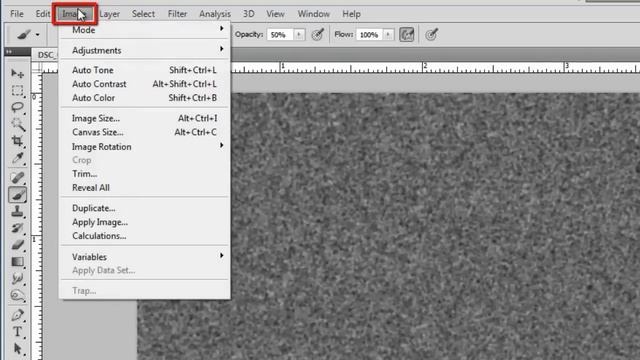The width and height of the screenshot is (640, 360).
Task: Toggle tablet pressure for size
Action: 431,35
